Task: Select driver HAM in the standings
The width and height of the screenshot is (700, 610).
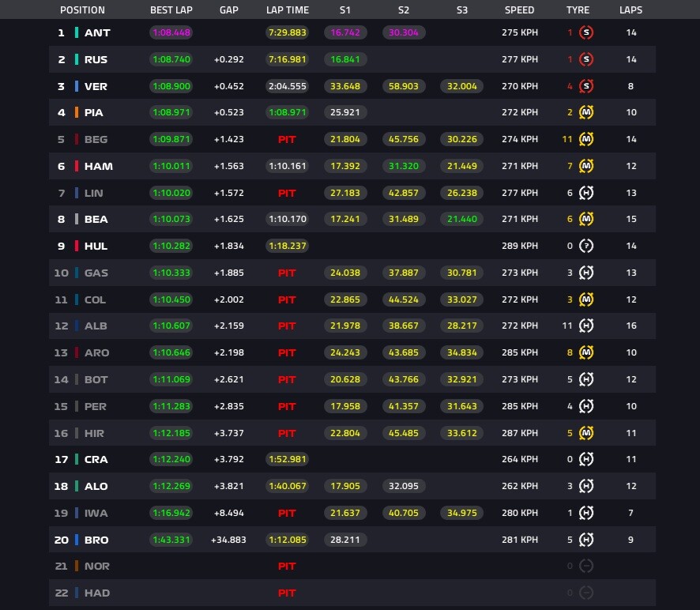Action: pos(98,166)
